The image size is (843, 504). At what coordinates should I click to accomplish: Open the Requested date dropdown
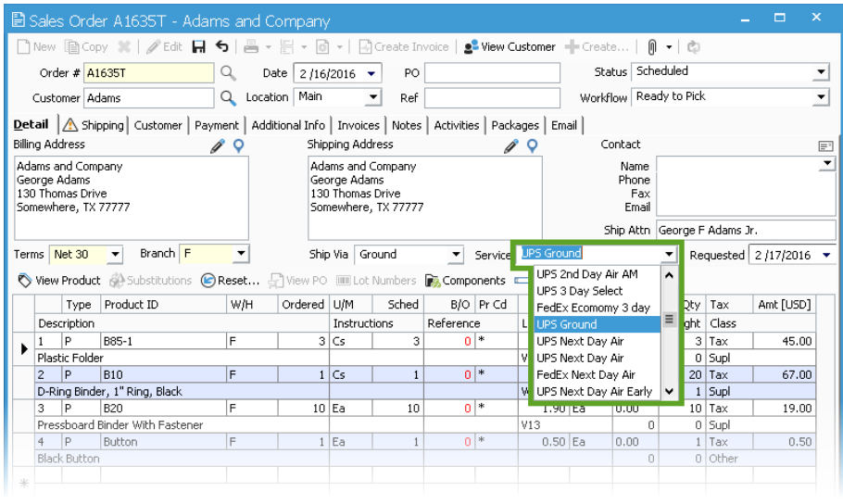[x=826, y=255]
